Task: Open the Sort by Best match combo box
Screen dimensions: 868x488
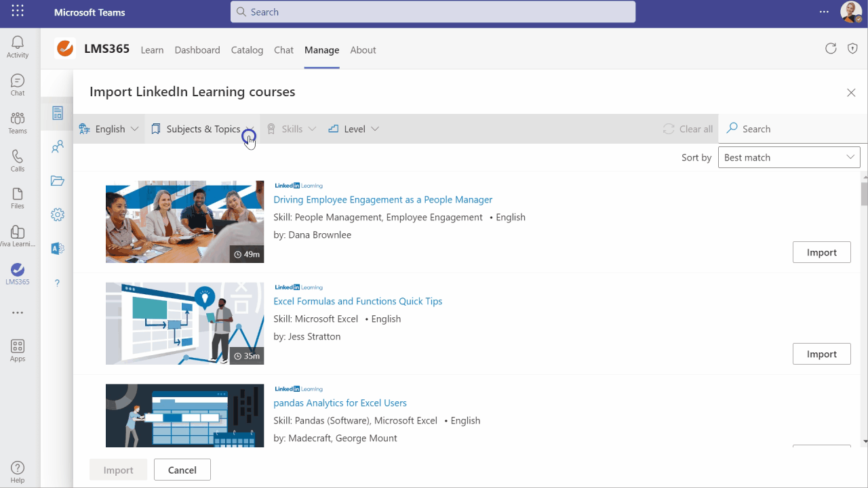Action: pos(789,157)
